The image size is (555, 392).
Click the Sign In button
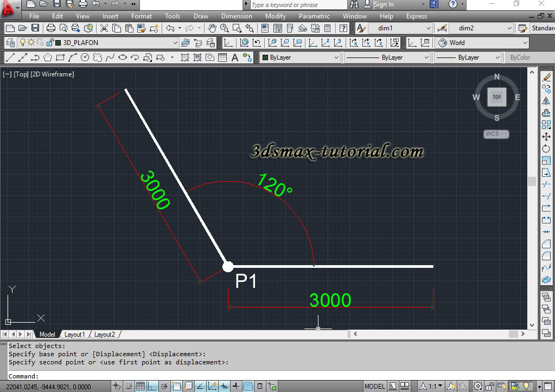(384, 4)
